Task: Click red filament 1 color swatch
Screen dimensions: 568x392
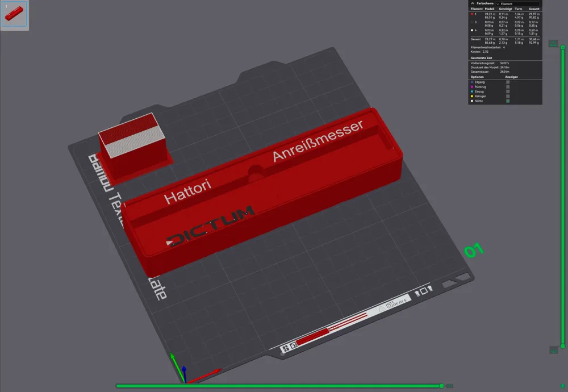Action: 472,14
